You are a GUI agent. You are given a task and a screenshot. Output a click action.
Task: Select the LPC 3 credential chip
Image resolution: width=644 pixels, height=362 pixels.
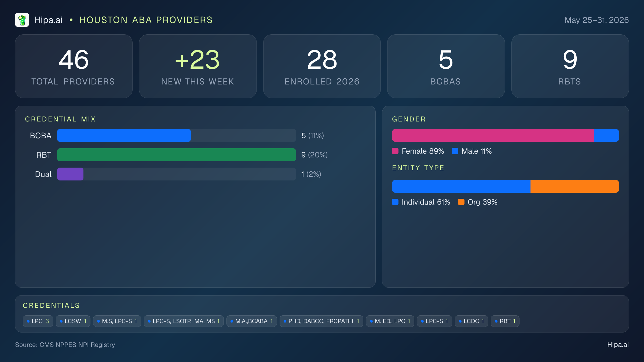pyautogui.click(x=38, y=321)
